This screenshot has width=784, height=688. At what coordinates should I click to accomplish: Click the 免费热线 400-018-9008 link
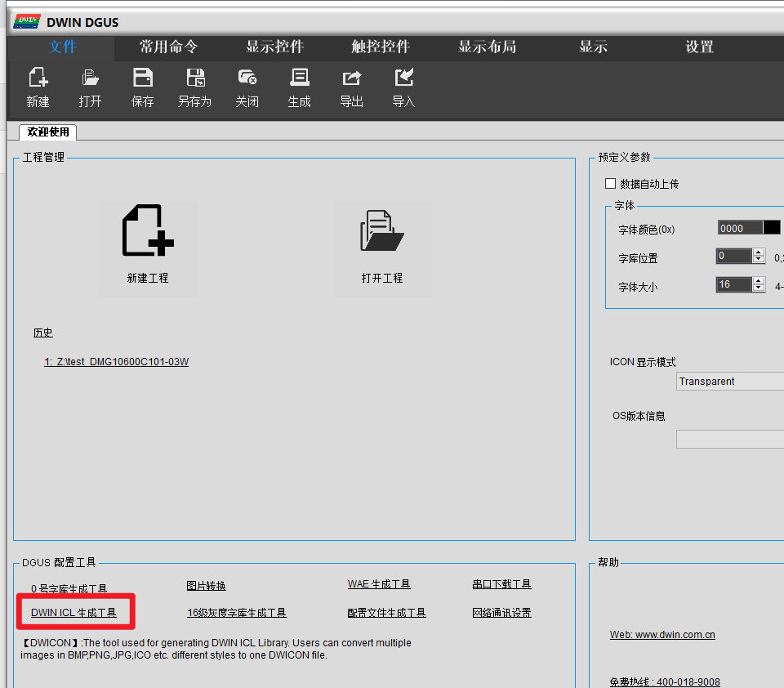(x=665, y=681)
